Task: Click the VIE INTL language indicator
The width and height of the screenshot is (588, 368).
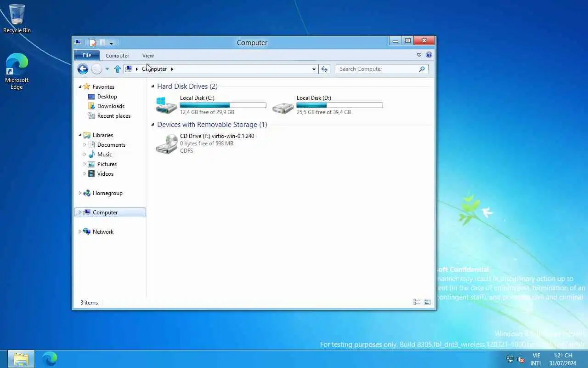Action: tap(536, 359)
